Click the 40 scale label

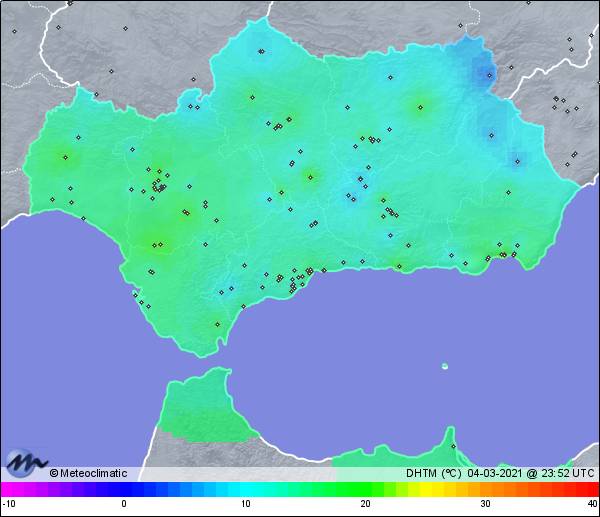[592, 504]
